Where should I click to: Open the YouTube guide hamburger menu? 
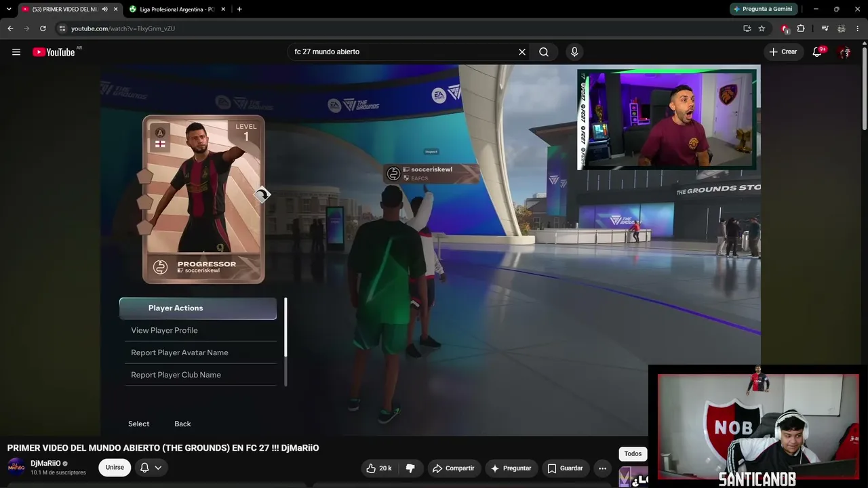16,52
